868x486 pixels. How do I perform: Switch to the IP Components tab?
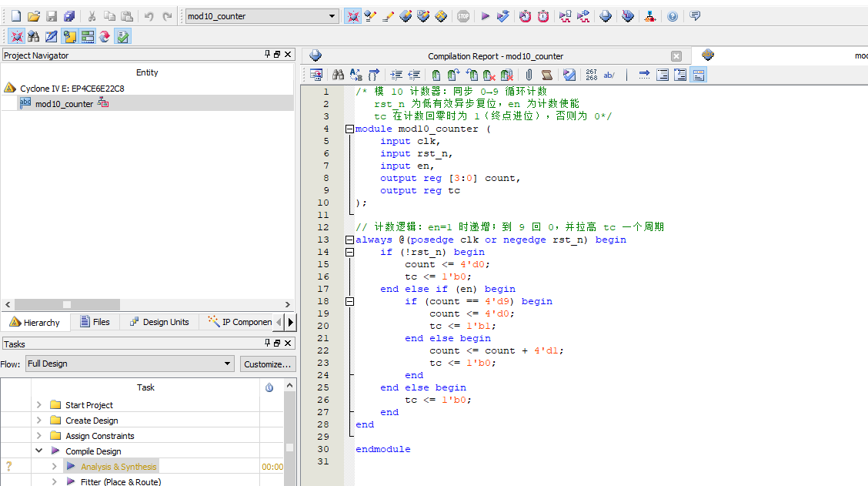[x=240, y=322]
